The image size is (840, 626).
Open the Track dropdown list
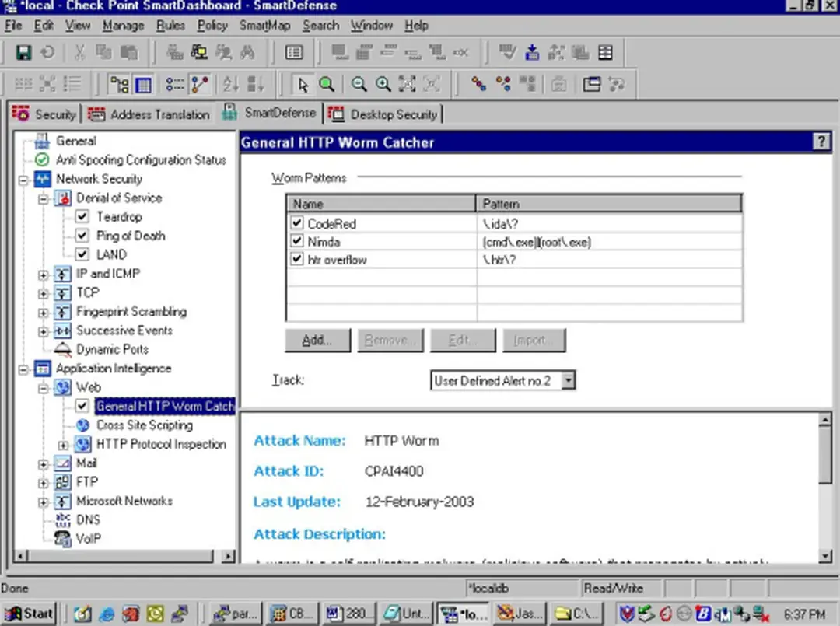click(568, 381)
